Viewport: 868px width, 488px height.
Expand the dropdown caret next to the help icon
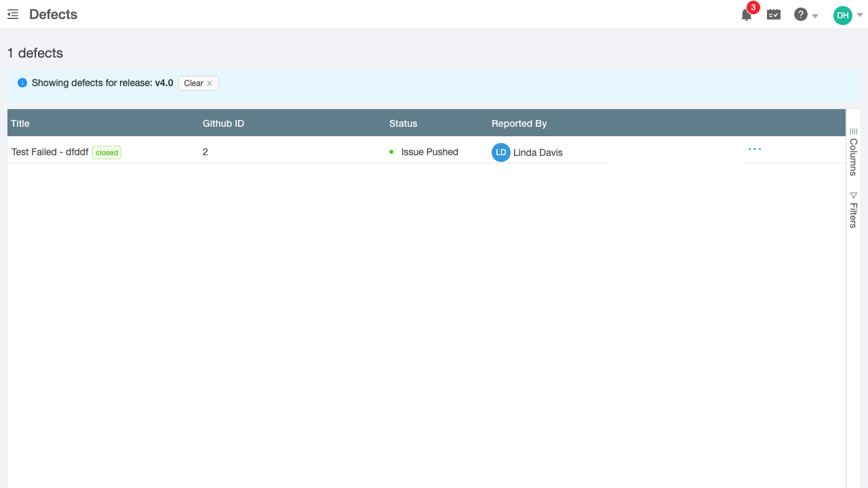tap(815, 16)
